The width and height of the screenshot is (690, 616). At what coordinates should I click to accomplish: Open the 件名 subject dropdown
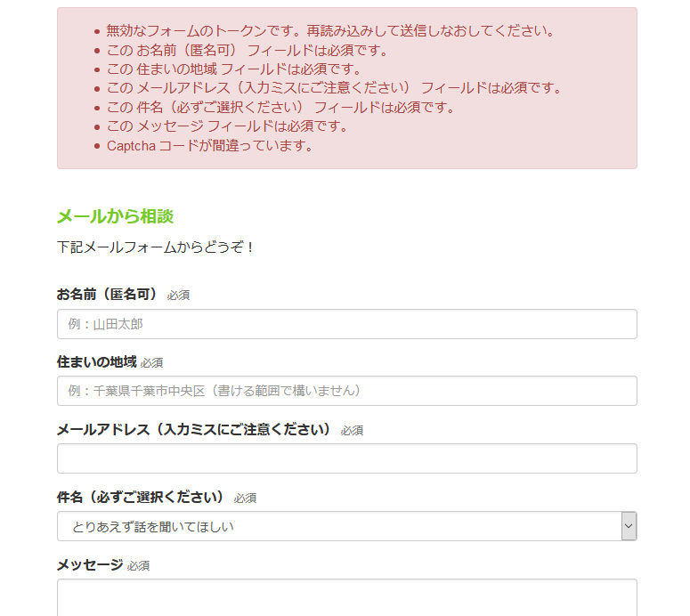pyautogui.click(x=346, y=526)
